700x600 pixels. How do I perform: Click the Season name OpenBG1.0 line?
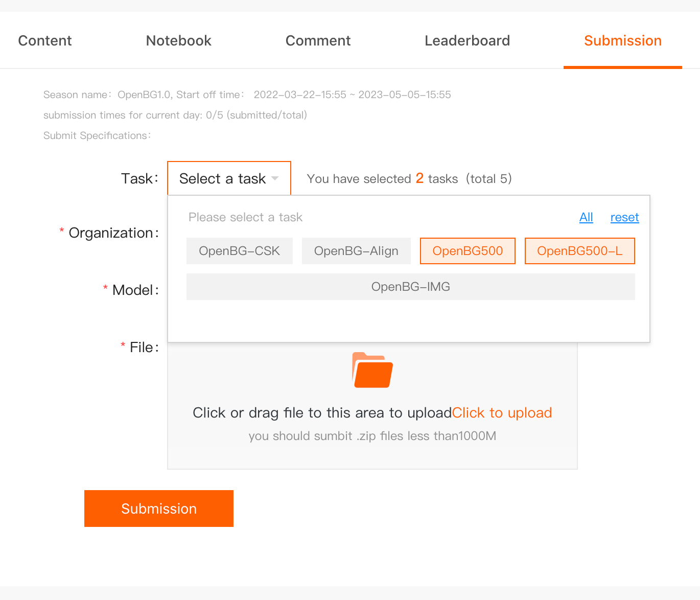[x=247, y=95]
